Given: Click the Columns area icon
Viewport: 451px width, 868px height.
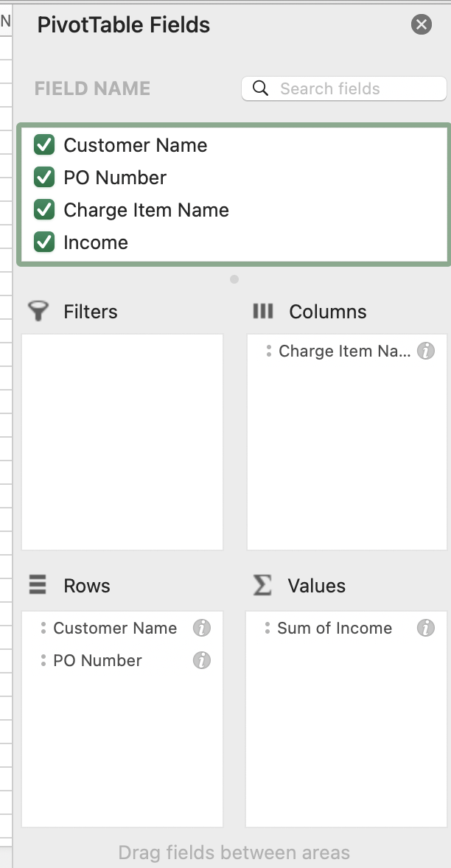Looking at the screenshot, I should click(x=262, y=311).
